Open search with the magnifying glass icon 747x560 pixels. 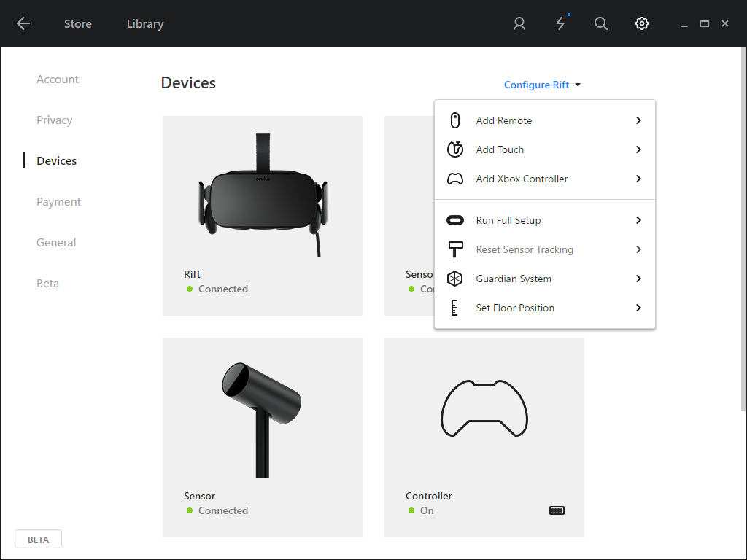601,23
